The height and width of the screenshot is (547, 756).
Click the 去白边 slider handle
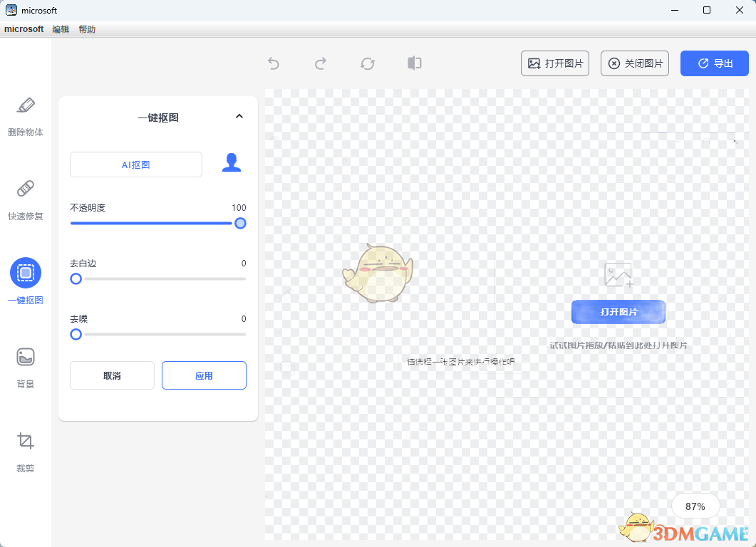pyautogui.click(x=76, y=278)
